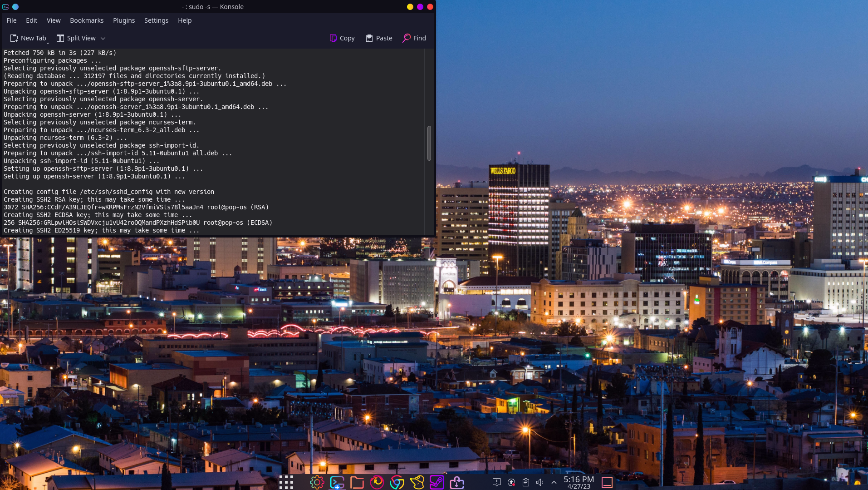The height and width of the screenshot is (490, 868).
Task: Open the New Tab dropdown arrow
Action: tap(48, 43)
